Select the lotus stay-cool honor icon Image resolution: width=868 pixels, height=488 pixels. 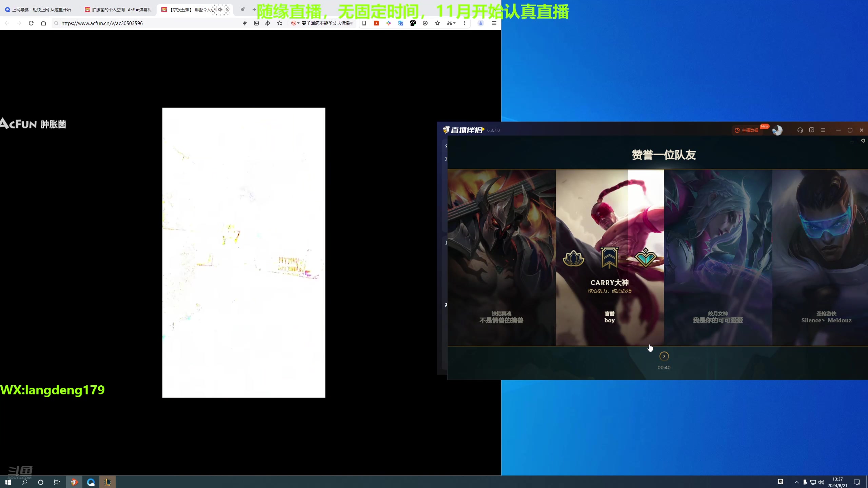tap(573, 259)
